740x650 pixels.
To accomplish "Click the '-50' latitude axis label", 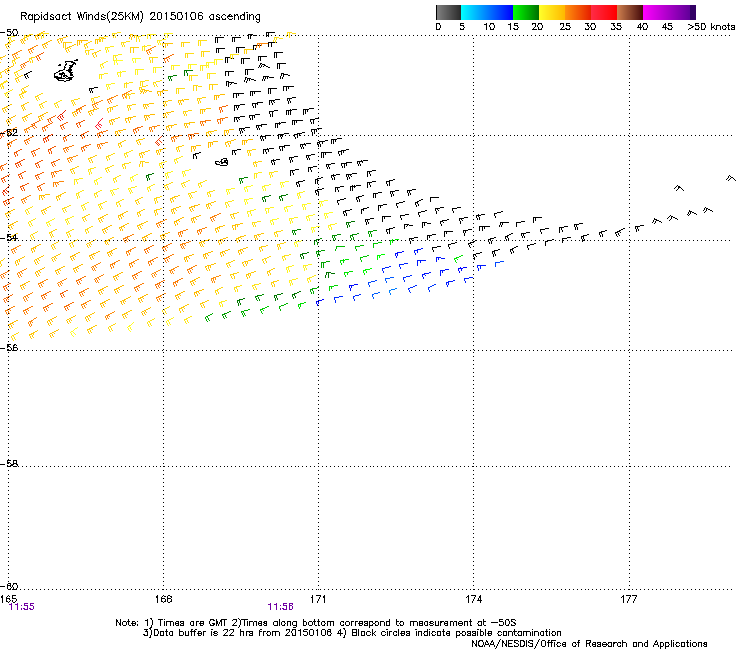I will 9,33.
